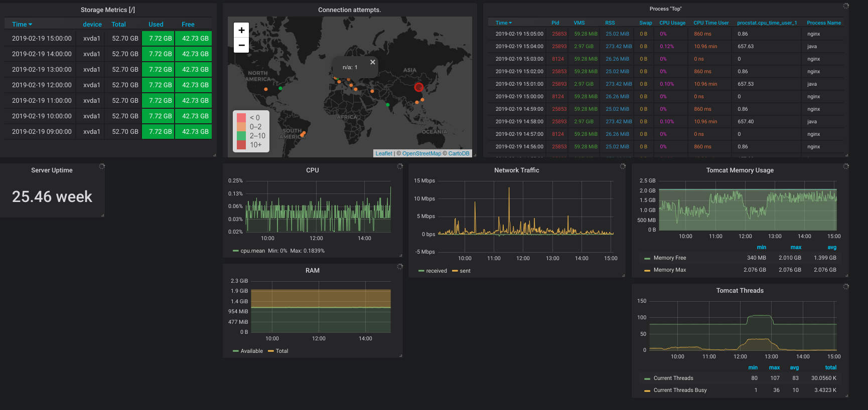This screenshot has width=868, height=410.
Task: Click the yellow color line of Current Threads Busy
Action: [647, 390]
